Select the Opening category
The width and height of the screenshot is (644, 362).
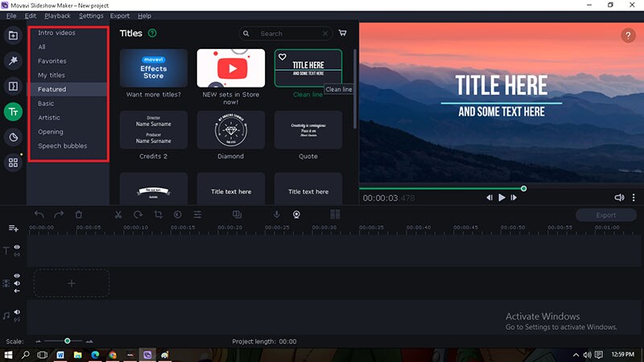point(51,132)
